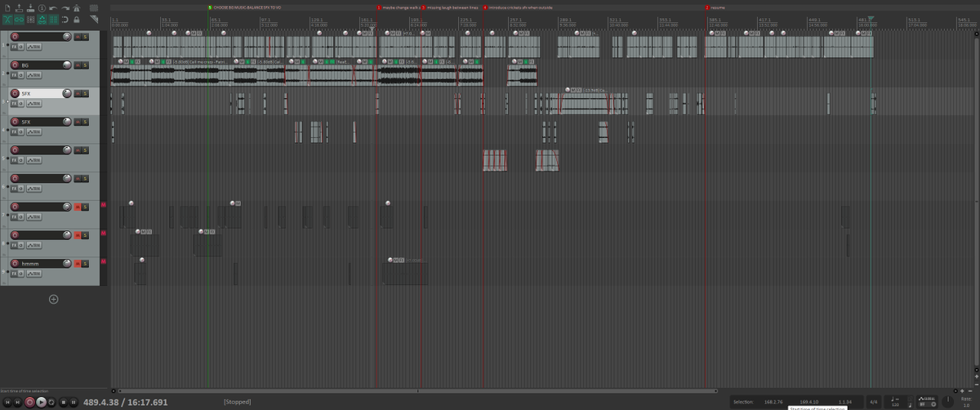Open Project Settings info icon
980x410 pixels.
[42, 8]
